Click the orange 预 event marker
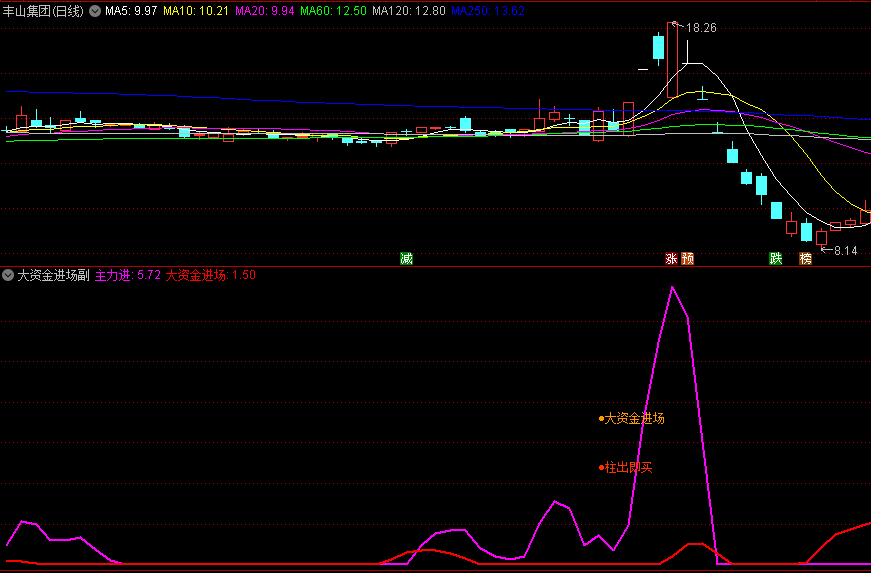This screenshot has height=573, width=871. point(688,259)
